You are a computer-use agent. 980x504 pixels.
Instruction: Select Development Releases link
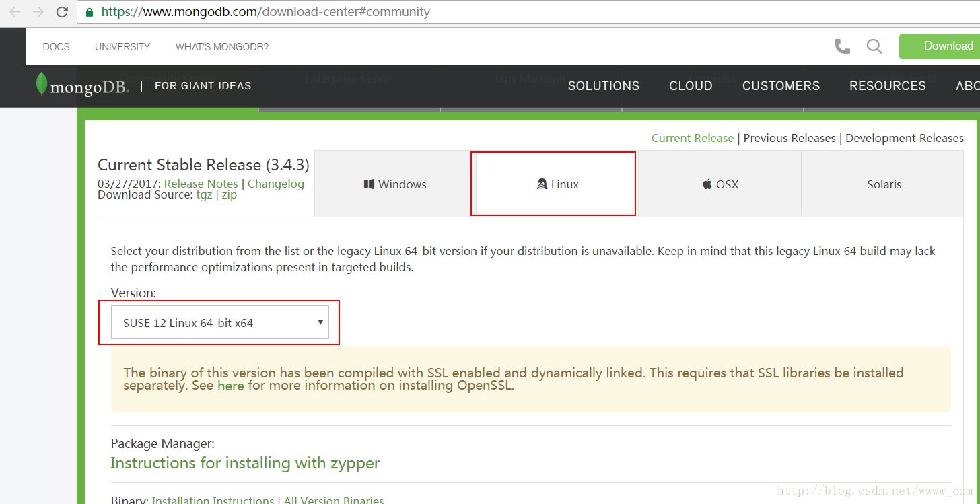(x=905, y=138)
